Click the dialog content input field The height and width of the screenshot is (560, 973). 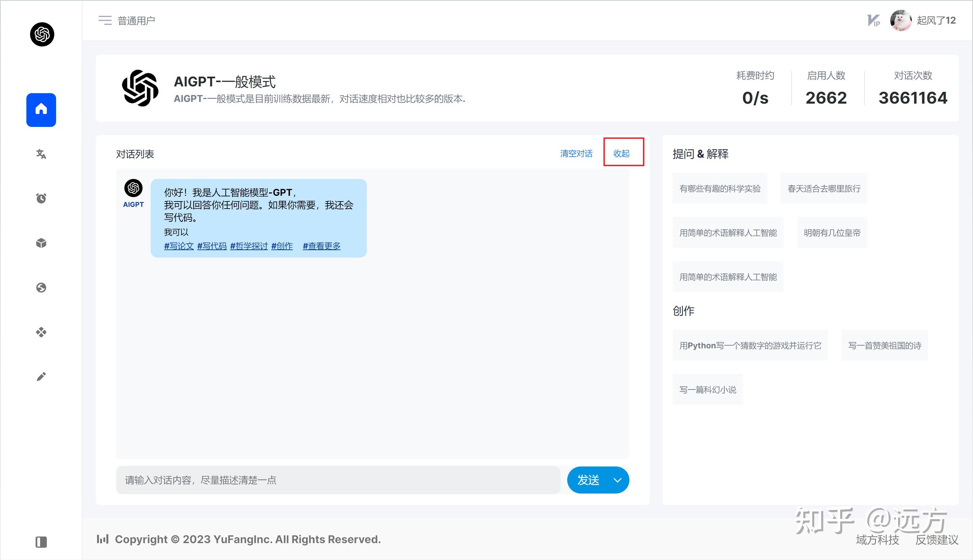pyautogui.click(x=338, y=480)
